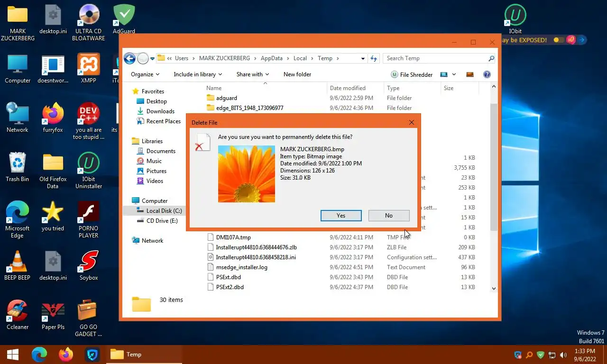Click the New folder button
607x364 pixels.
click(x=297, y=74)
